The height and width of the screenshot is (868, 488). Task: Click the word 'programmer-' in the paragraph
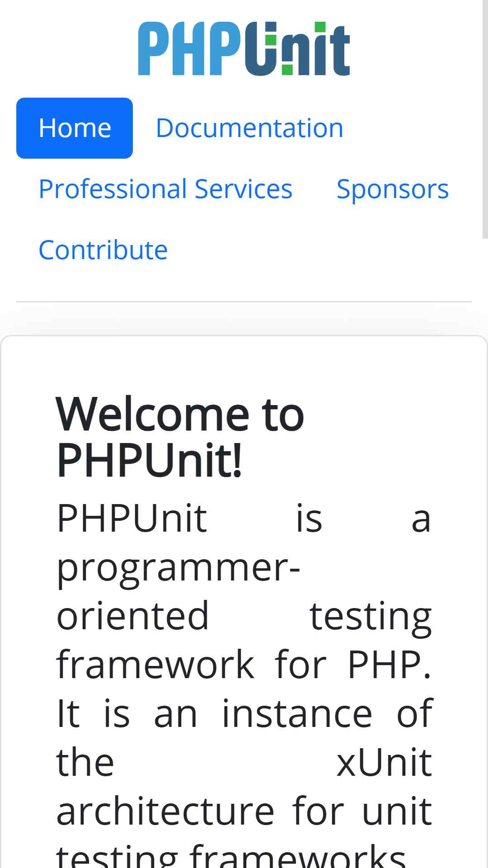[178, 568]
